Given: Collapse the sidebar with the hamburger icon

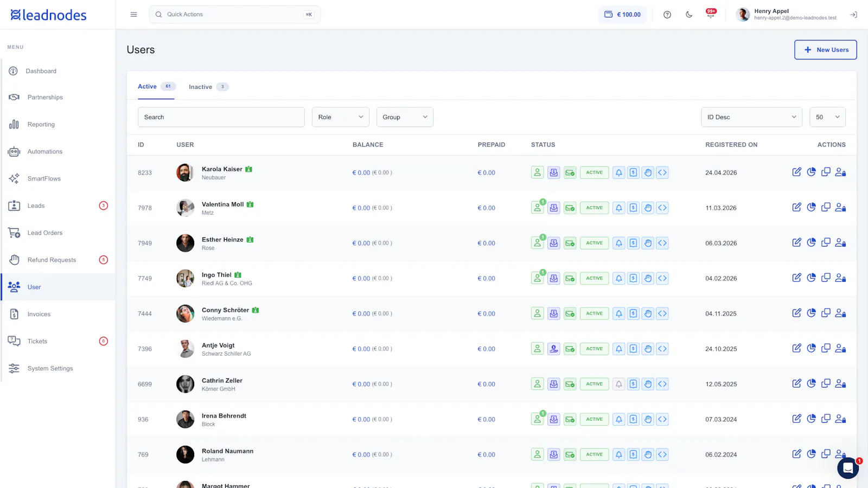Looking at the screenshot, I should pos(133,15).
